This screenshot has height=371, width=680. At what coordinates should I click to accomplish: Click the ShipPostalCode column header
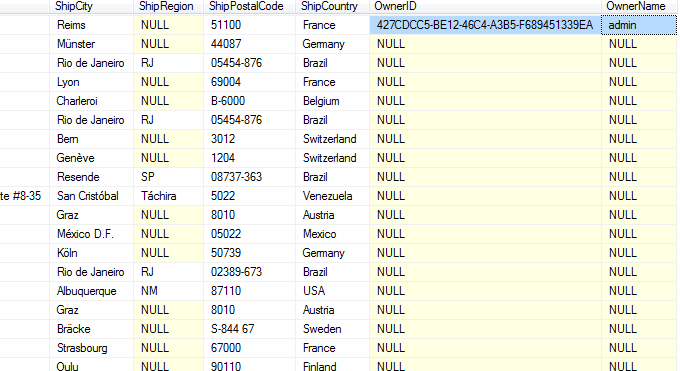tap(249, 6)
